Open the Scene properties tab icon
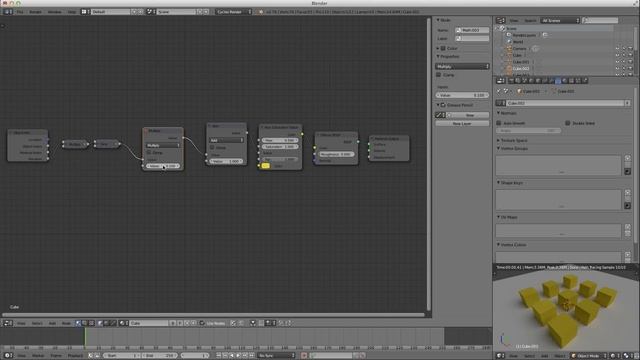 [x=525, y=81]
